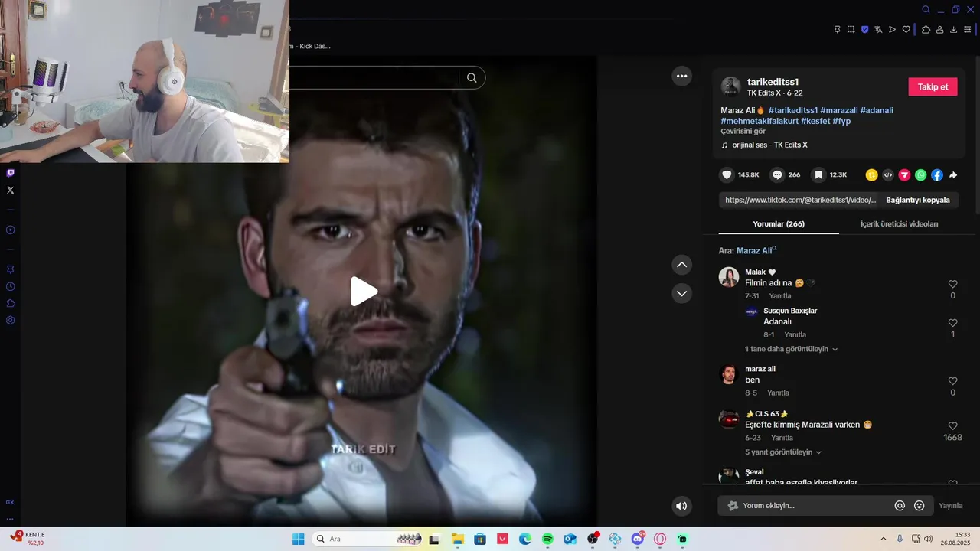Click Yayınla post button
980x551 pixels.
click(951, 506)
